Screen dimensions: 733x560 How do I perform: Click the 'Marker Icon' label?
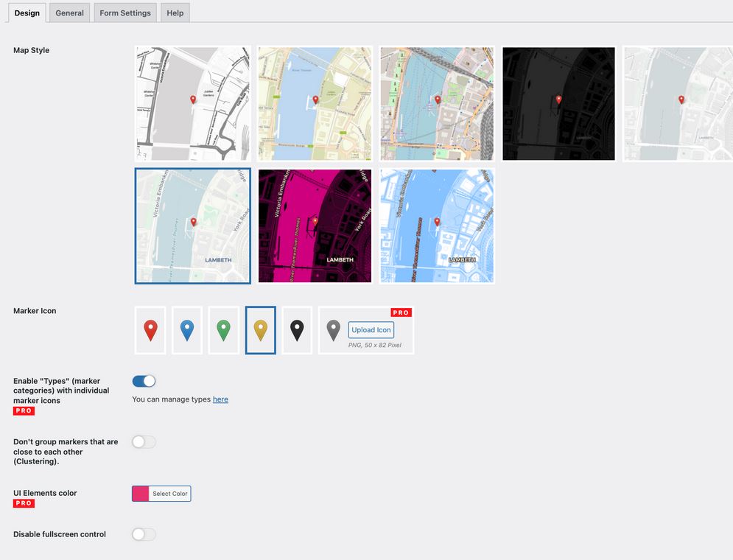[x=35, y=311]
